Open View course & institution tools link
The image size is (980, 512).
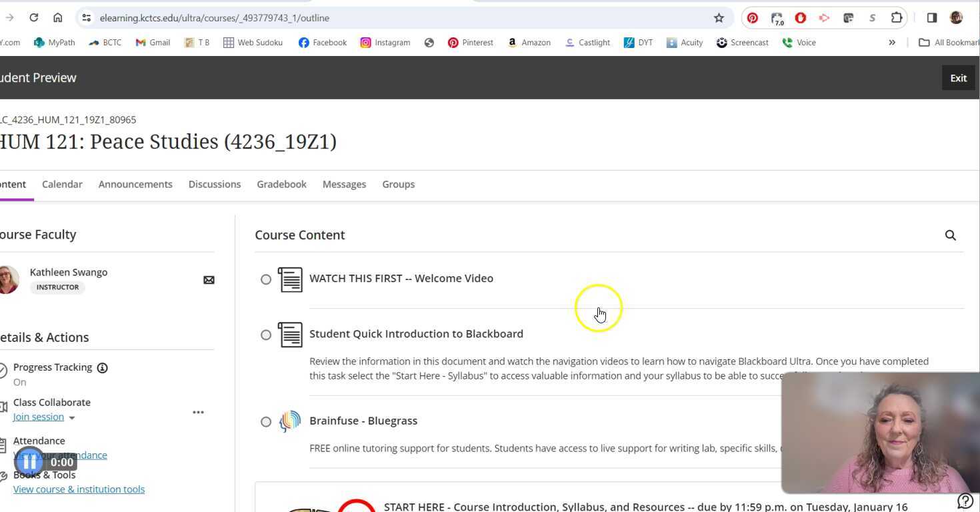tap(79, 489)
